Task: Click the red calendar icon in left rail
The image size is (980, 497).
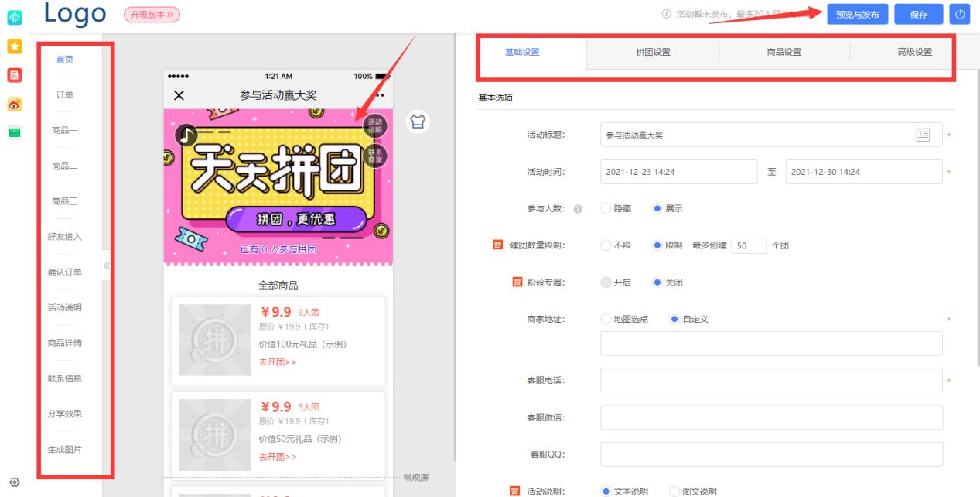Action: (x=14, y=75)
